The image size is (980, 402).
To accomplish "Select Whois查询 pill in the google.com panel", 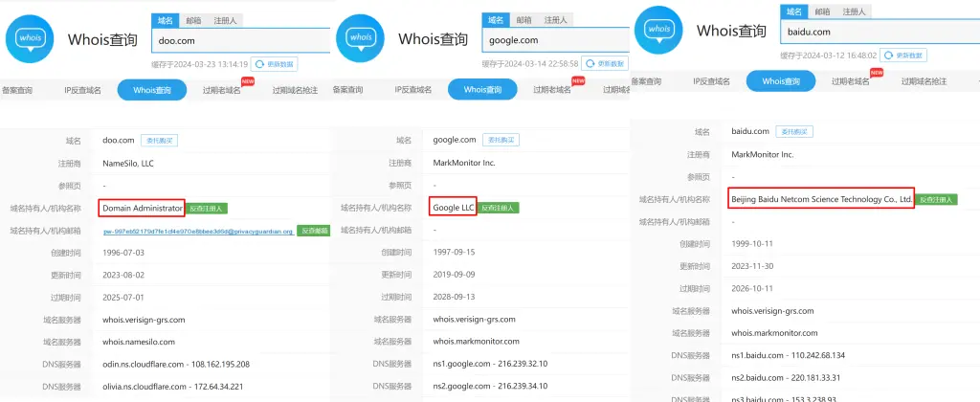I will (x=482, y=89).
